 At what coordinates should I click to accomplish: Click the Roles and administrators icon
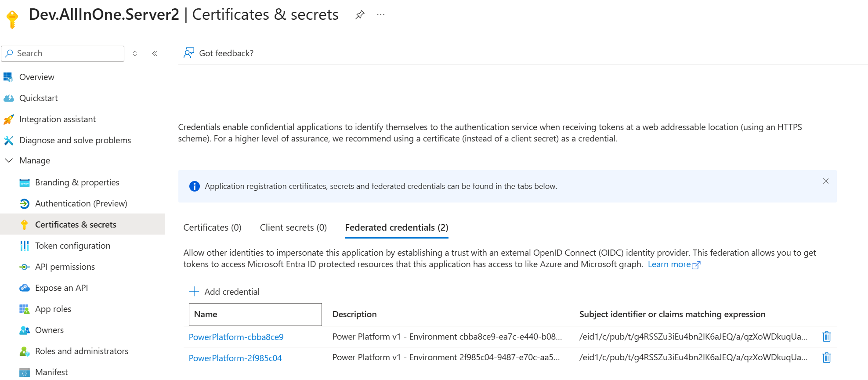coord(25,351)
